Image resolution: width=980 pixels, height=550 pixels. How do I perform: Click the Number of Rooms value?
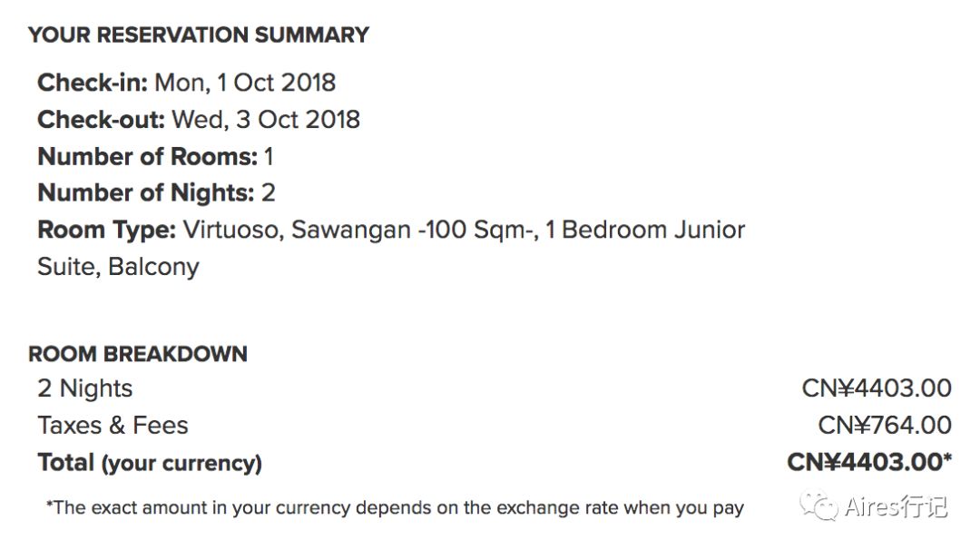coord(269,156)
